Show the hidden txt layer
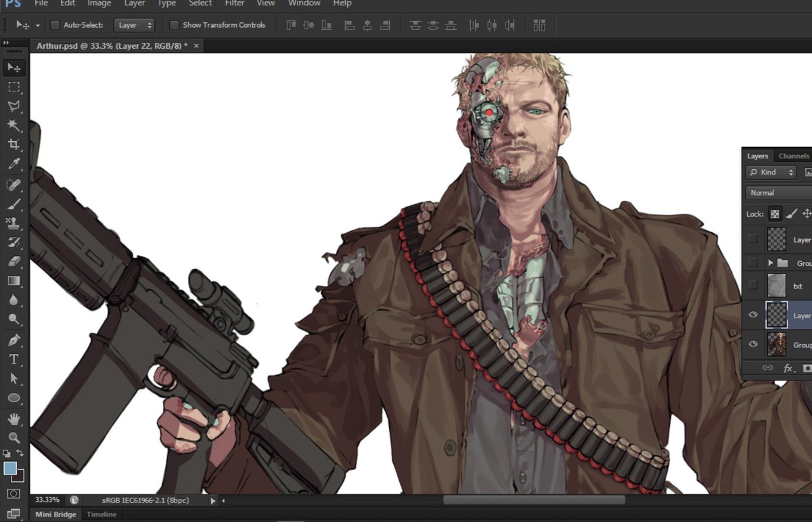The width and height of the screenshot is (812, 522). tap(753, 285)
